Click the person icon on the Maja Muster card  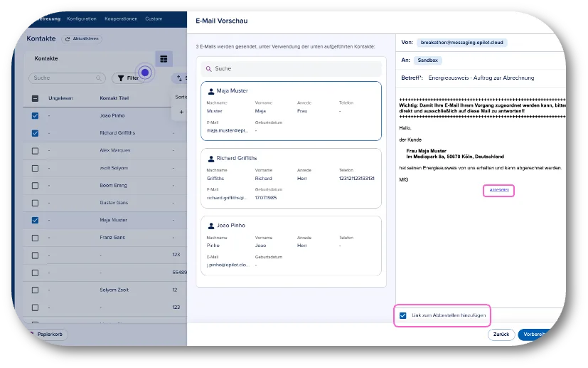point(211,91)
